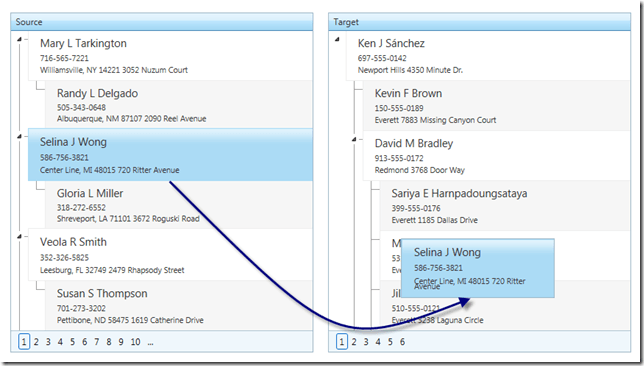Image resolution: width=644 pixels, height=366 pixels.
Task: Collapse the Ken J Sánchez node
Action: tap(337, 39)
